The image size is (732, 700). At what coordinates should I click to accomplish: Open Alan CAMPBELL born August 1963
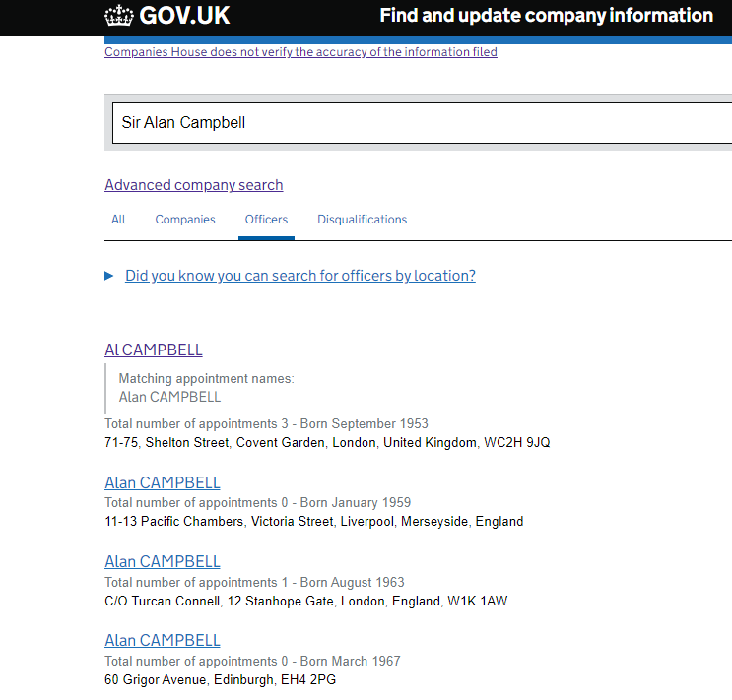pyautogui.click(x=163, y=562)
